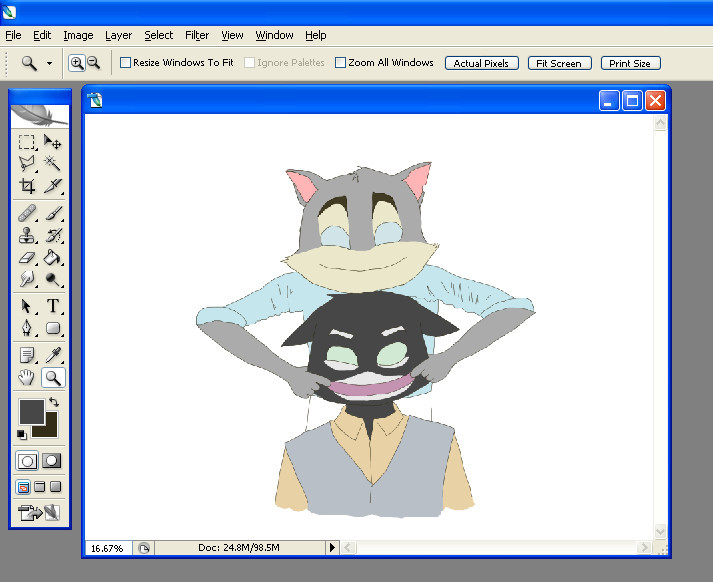This screenshot has height=582, width=713.
Task: Select Standard Screen Mode
Action: [x=23, y=487]
